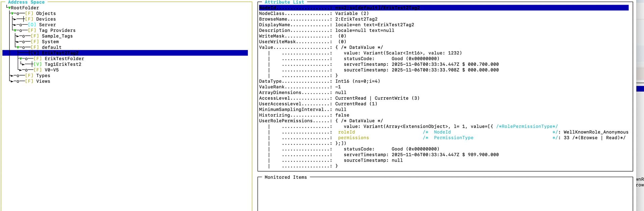
Task: Collapse the Tag Providers node arrow
Action: coord(15,31)
